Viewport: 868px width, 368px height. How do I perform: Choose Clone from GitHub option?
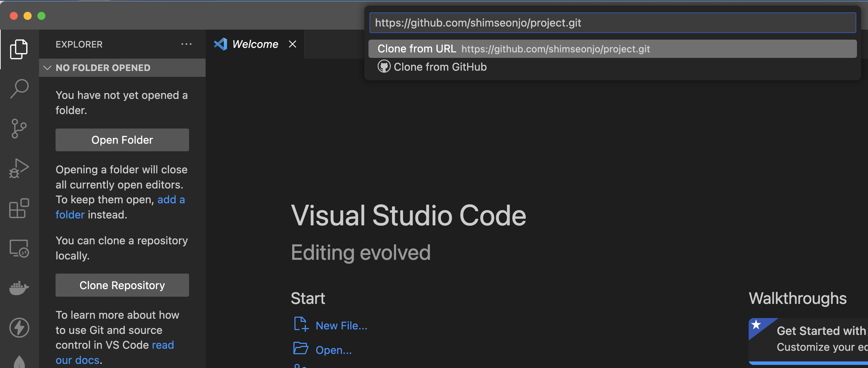[440, 67]
